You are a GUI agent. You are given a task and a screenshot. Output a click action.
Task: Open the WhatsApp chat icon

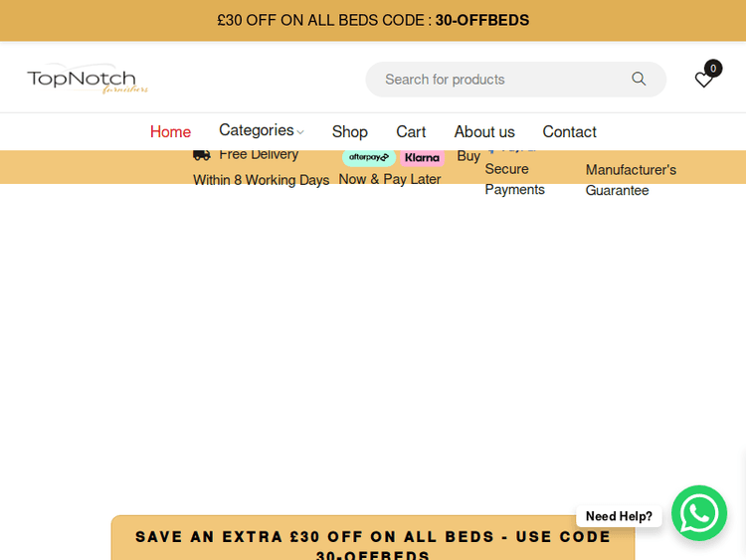pos(699,513)
